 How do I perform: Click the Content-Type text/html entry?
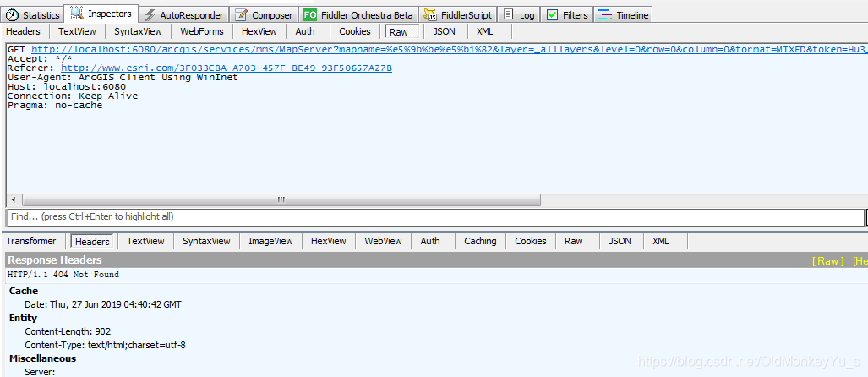point(105,345)
